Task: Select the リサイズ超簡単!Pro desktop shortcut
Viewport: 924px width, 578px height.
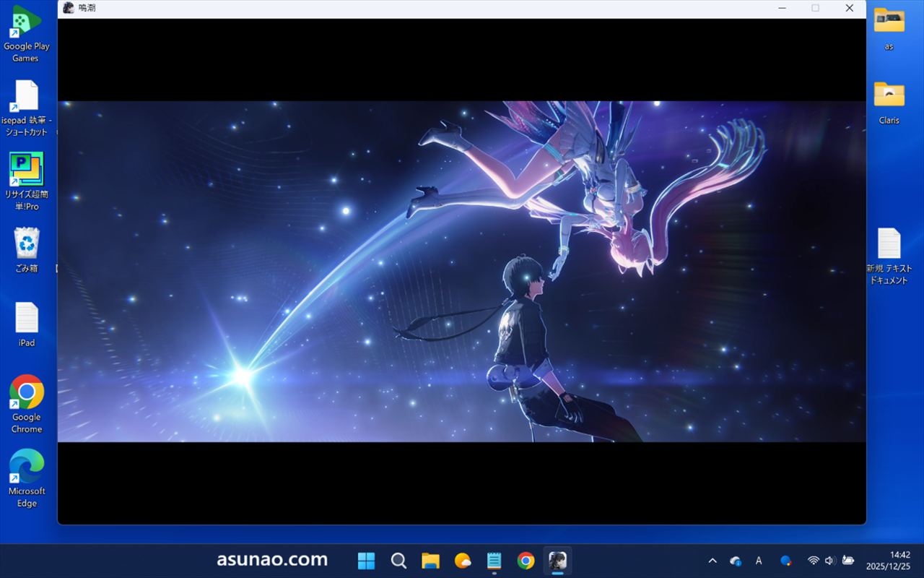Action: [27, 170]
